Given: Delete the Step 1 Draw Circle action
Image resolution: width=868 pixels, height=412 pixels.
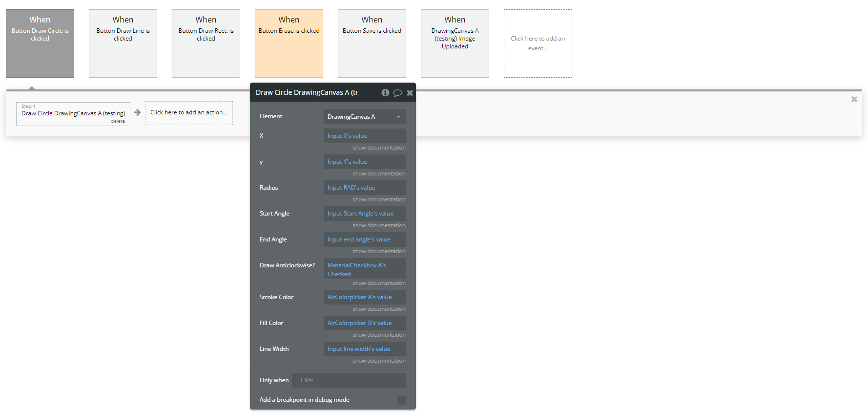Looking at the screenshot, I should pos(118,121).
